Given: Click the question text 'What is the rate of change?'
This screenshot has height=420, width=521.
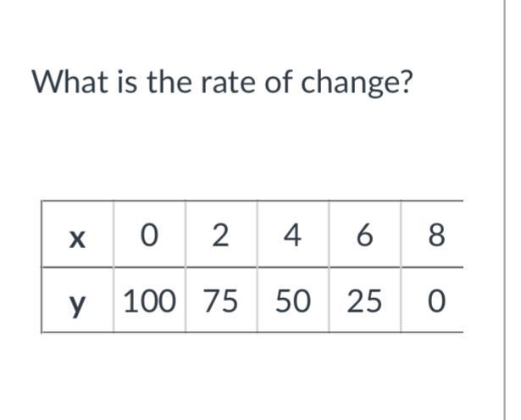Looking at the screenshot, I should 222,83.
